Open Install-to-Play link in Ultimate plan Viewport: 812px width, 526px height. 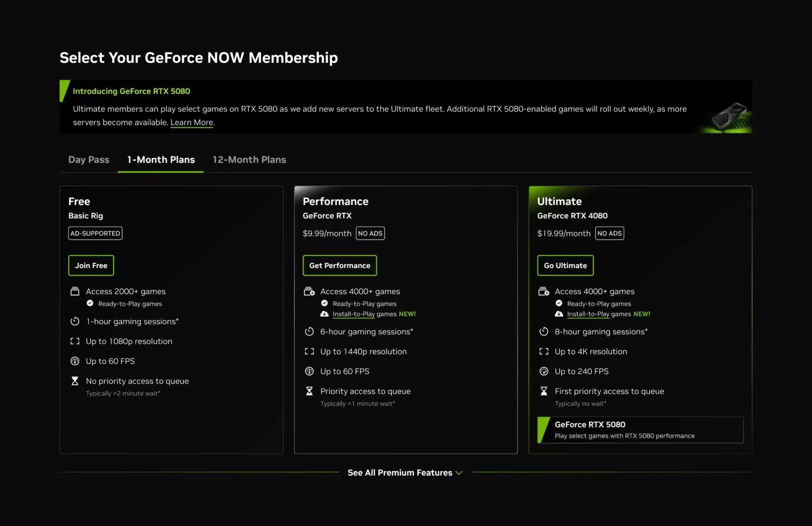coord(588,314)
